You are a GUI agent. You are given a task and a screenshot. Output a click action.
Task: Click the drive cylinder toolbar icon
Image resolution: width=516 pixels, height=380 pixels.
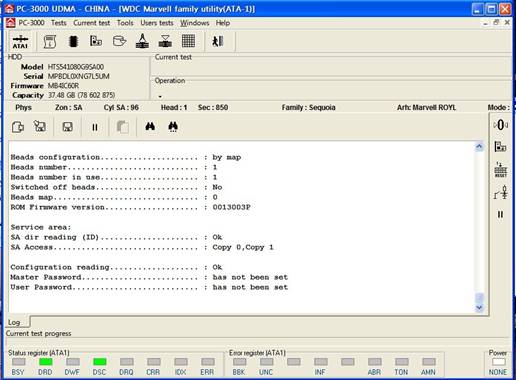tap(119, 41)
